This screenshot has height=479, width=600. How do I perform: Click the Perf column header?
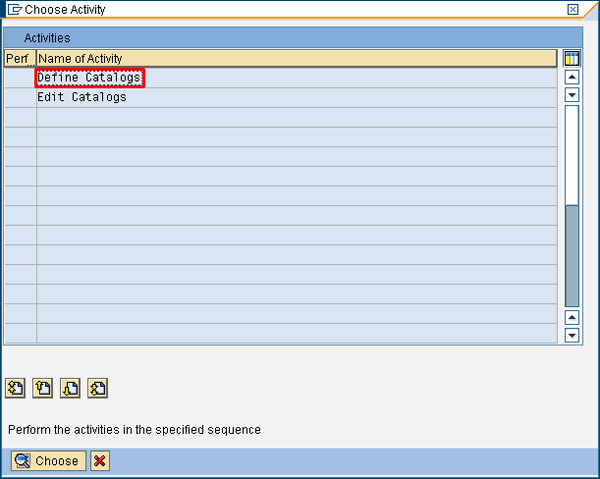[20, 59]
